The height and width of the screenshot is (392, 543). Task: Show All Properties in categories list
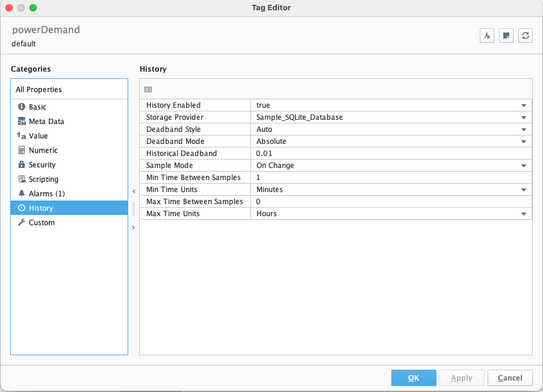tap(39, 89)
